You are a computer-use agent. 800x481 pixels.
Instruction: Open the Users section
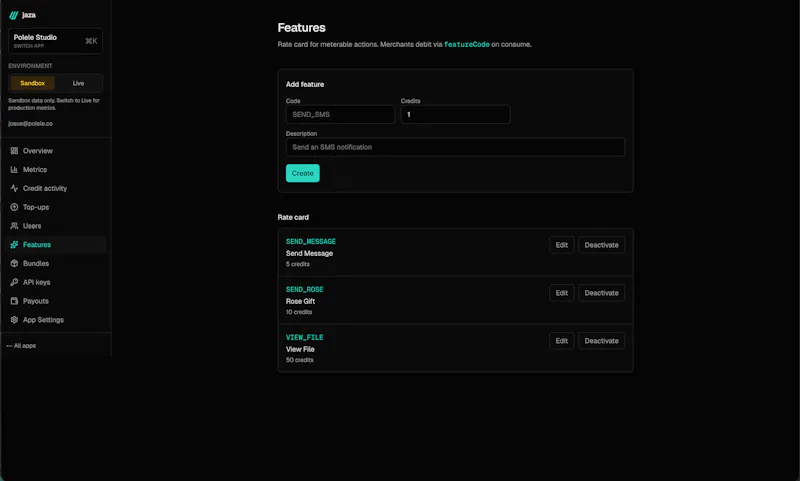[x=55, y=226]
